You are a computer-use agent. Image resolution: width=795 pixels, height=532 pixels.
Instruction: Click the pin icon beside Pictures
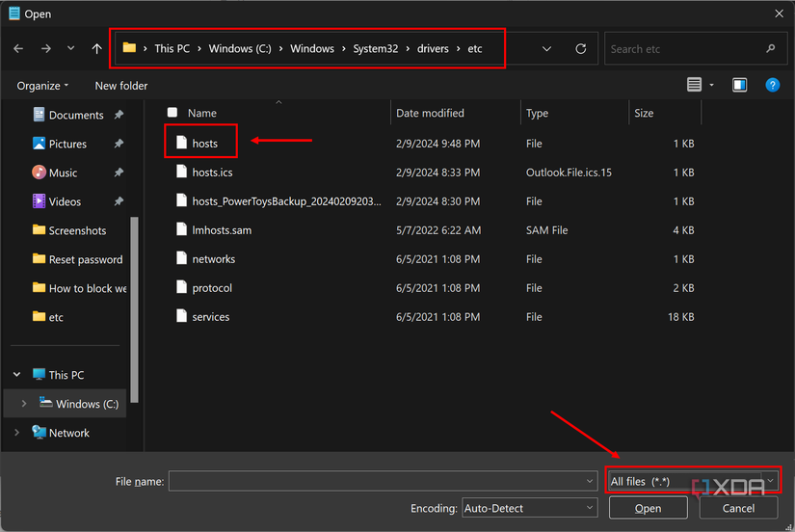(x=119, y=144)
